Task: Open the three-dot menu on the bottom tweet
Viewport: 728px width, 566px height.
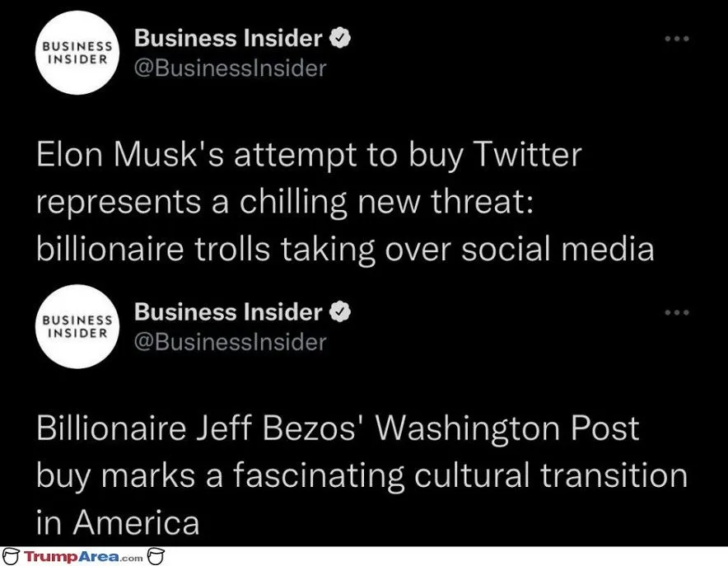Action: click(x=676, y=311)
